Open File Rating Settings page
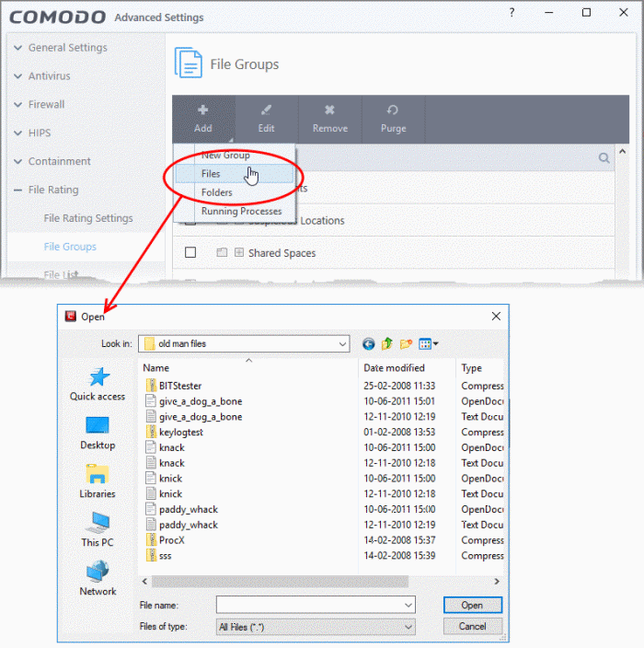The height and width of the screenshot is (648, 644). pos(88,218)
